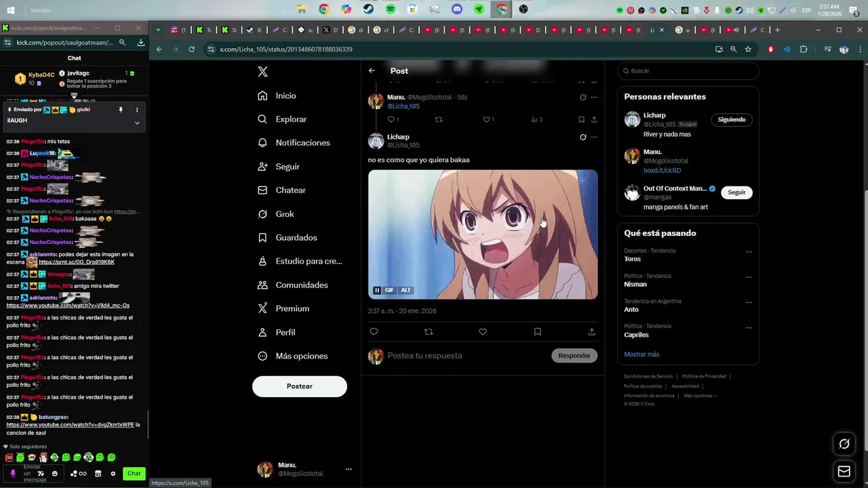Open Spotify from the Windows taskbar

[391, 9]
